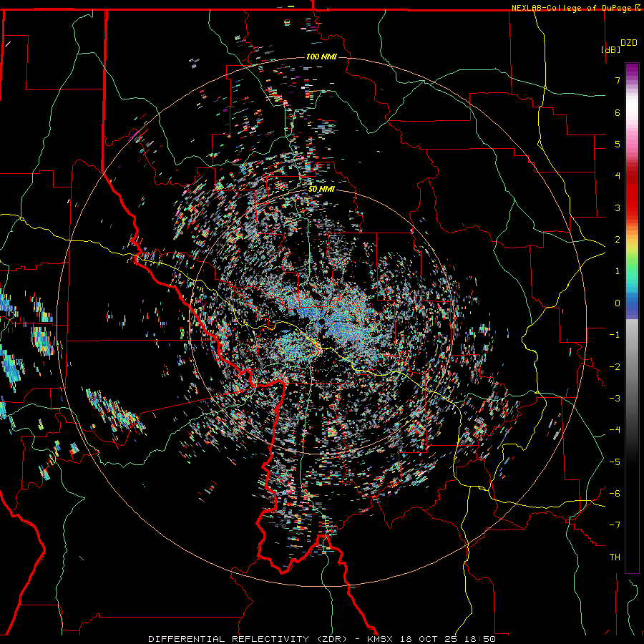644x644 pixels.
Task: Select the -4 value on the color scale
Action: point(615,430)
